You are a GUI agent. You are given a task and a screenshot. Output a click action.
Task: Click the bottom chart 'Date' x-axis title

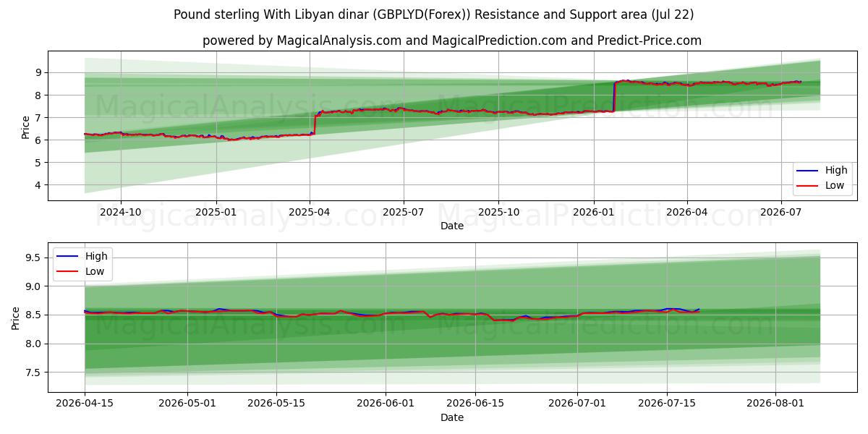tap(452, 418)
